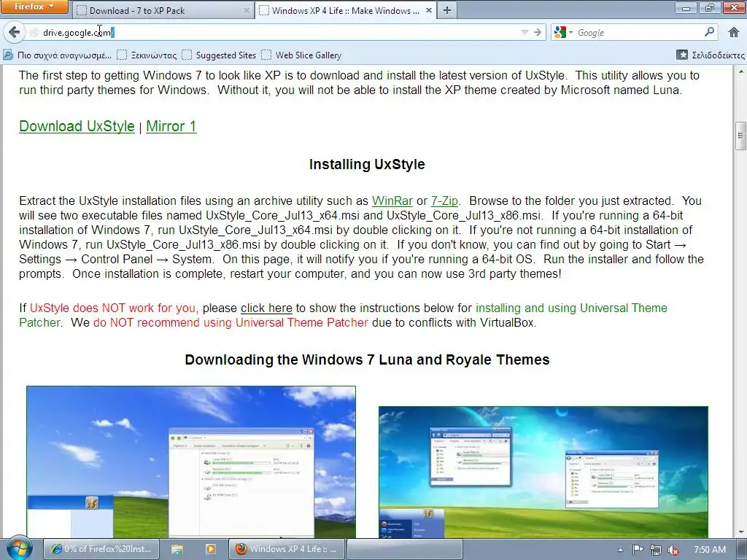
Task: Click the scrollbar down arrow
Action: pyautogui.click(x=740, y=532)
